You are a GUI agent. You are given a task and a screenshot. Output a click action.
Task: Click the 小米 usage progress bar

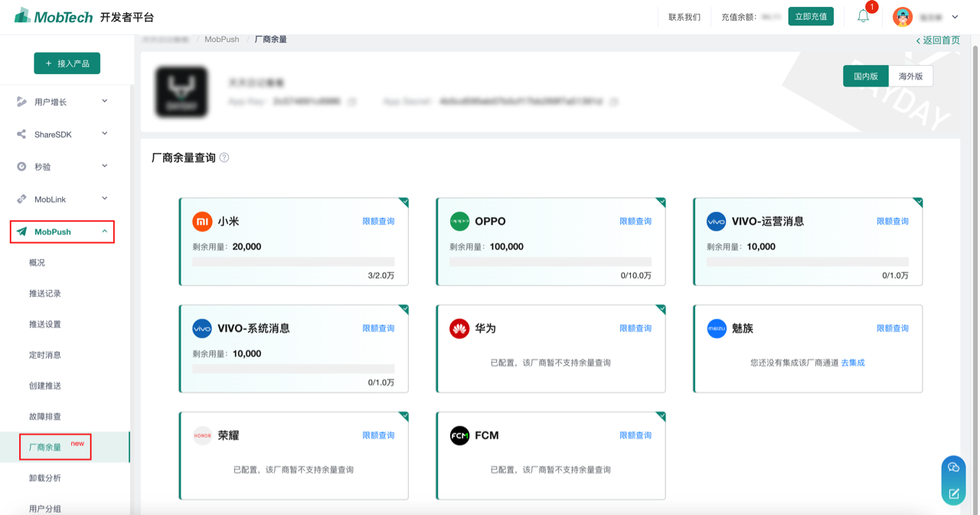[293, 262]
